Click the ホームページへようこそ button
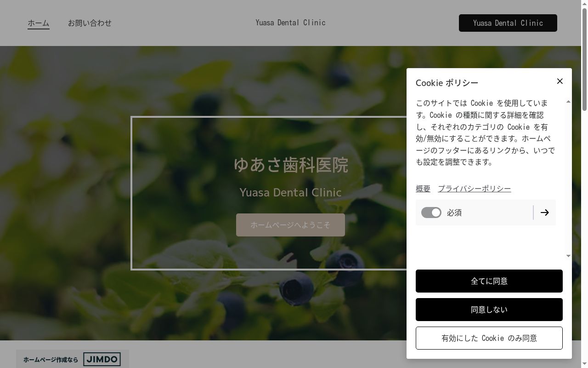The height and width of the screenshot is (368, 588). [x=290, y=225]
